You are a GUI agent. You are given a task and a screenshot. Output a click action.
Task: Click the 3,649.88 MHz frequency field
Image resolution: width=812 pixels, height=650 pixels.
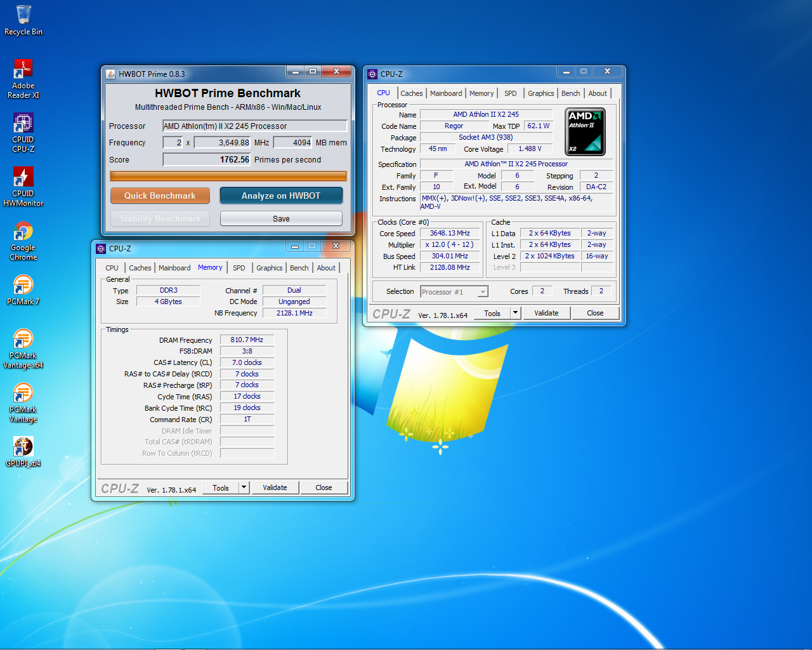(223, 142)
